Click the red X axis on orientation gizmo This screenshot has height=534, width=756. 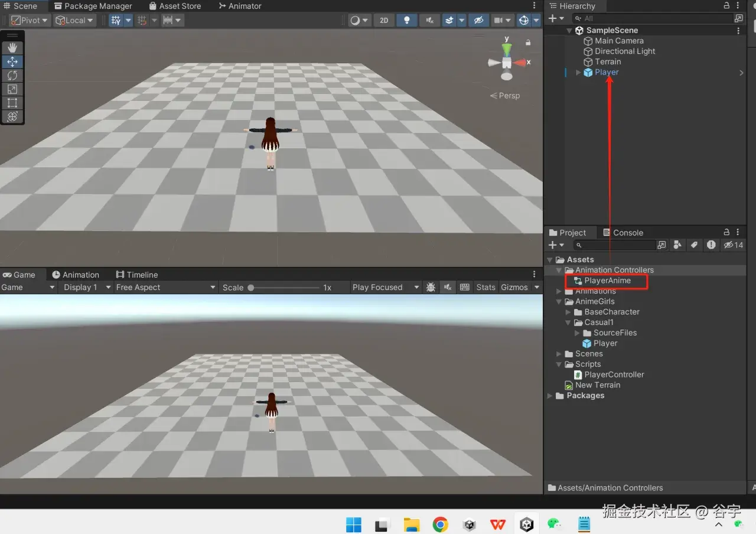[x=521, y=62]
